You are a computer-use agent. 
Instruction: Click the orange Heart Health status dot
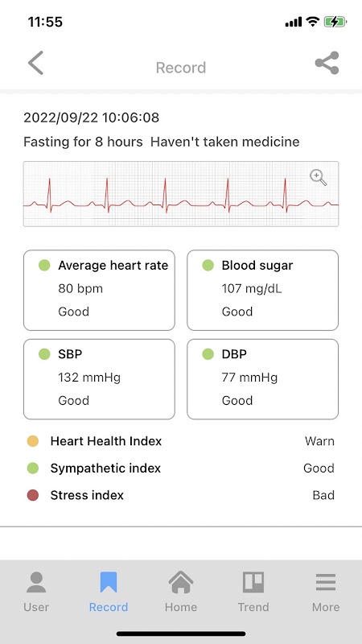33,441
